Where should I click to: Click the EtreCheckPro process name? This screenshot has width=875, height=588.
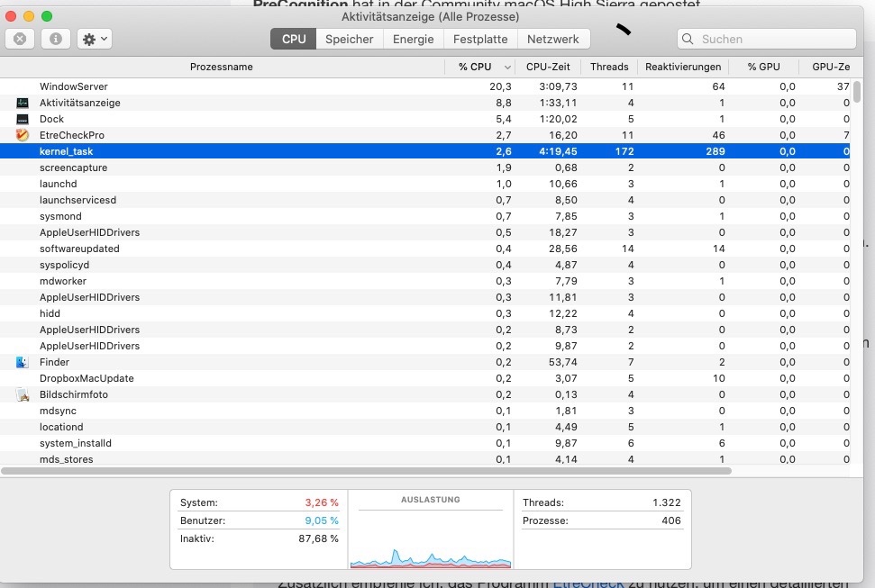tap(71, 135)
